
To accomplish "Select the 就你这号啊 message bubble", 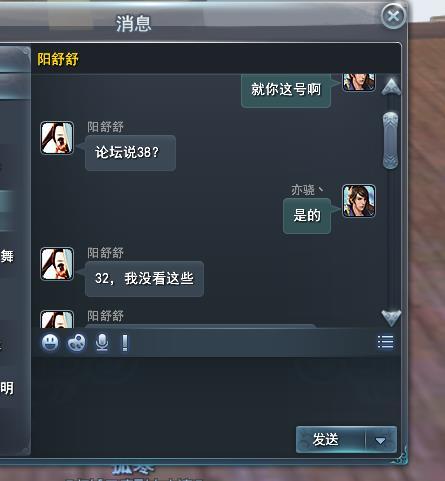I will [286, 90].
